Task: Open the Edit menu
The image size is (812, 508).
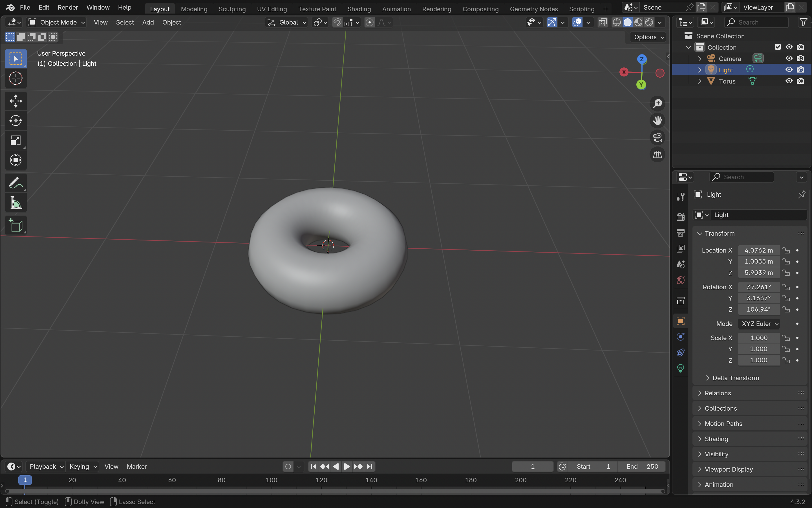Action: [44, 7]
